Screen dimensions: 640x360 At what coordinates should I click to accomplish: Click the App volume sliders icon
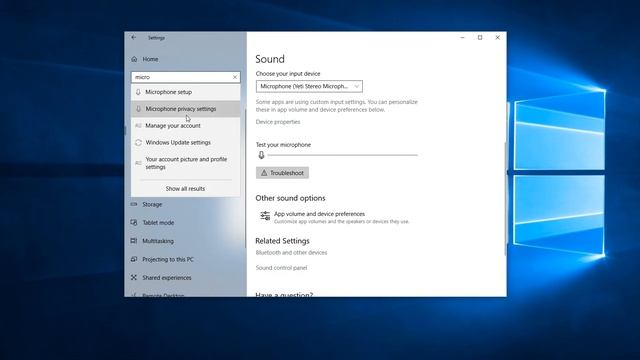point(265,216)
